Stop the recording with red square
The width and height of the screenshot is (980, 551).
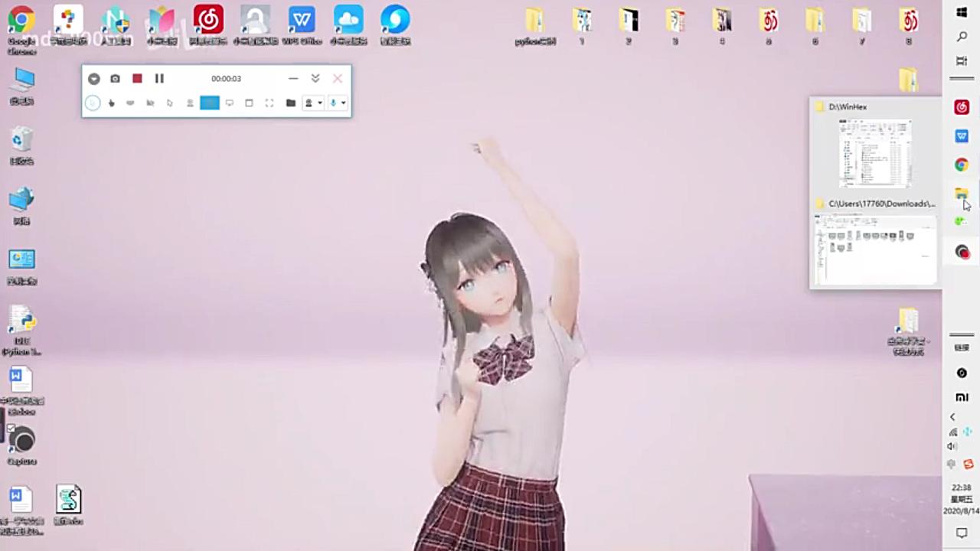point(137,79)
